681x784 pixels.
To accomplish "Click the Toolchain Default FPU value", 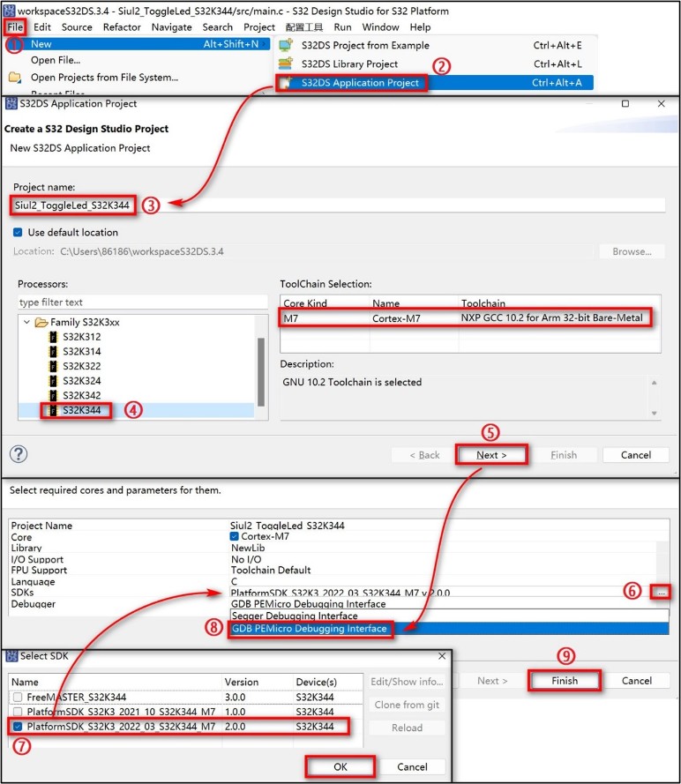I will coord(271,570).
